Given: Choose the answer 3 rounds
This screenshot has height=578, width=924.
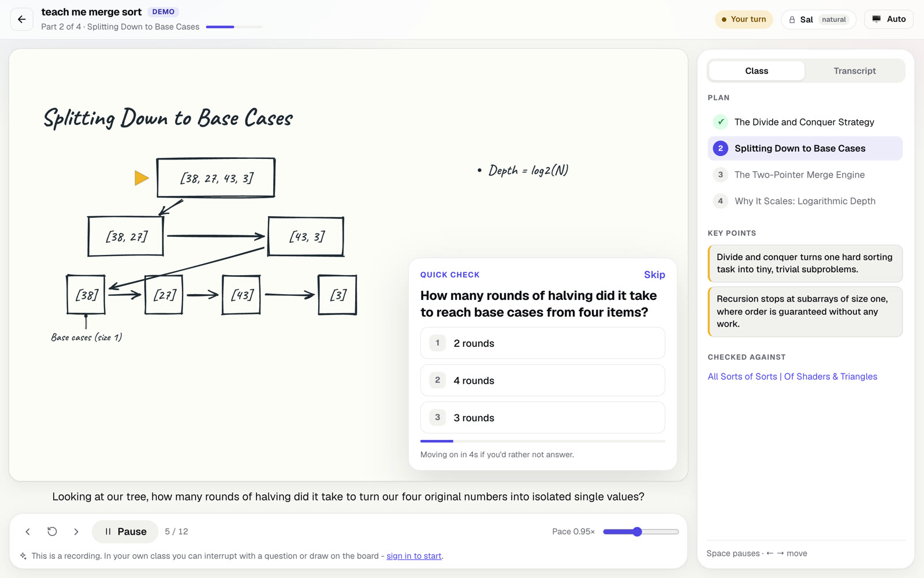Looking at the screenshot, I should (x=542, y=418).
